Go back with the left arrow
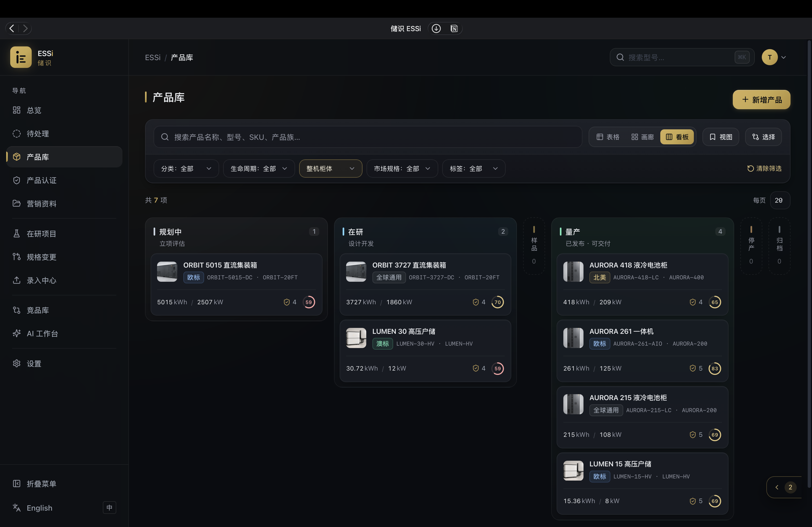812x527 pixels. (x=12, y=28)
